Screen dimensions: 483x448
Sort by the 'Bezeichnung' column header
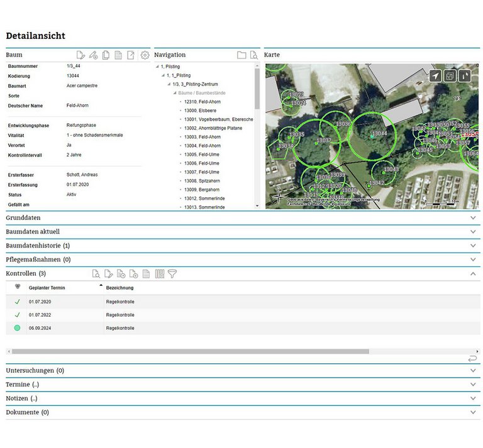(x=120, y=288)
